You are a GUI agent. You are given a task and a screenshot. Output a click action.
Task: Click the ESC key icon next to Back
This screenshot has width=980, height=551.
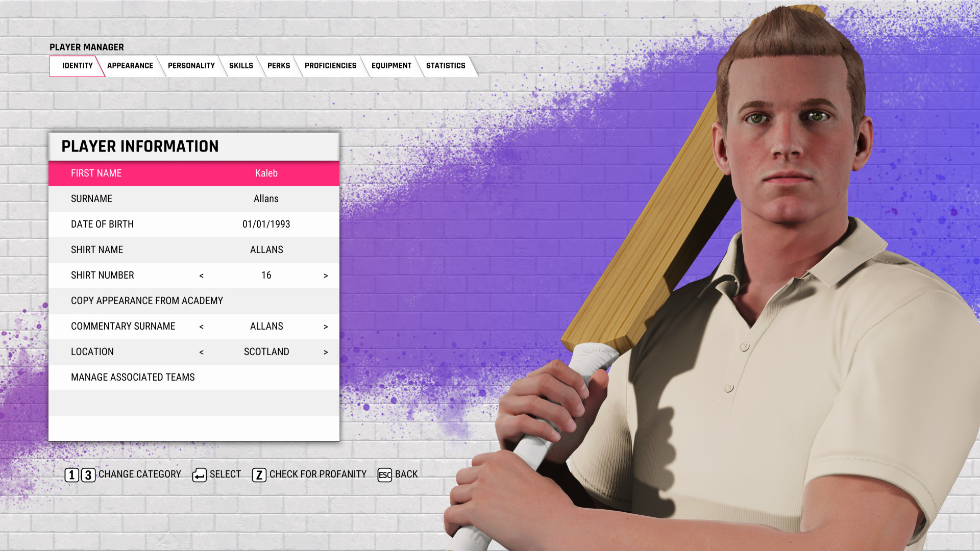coord(384,474)
